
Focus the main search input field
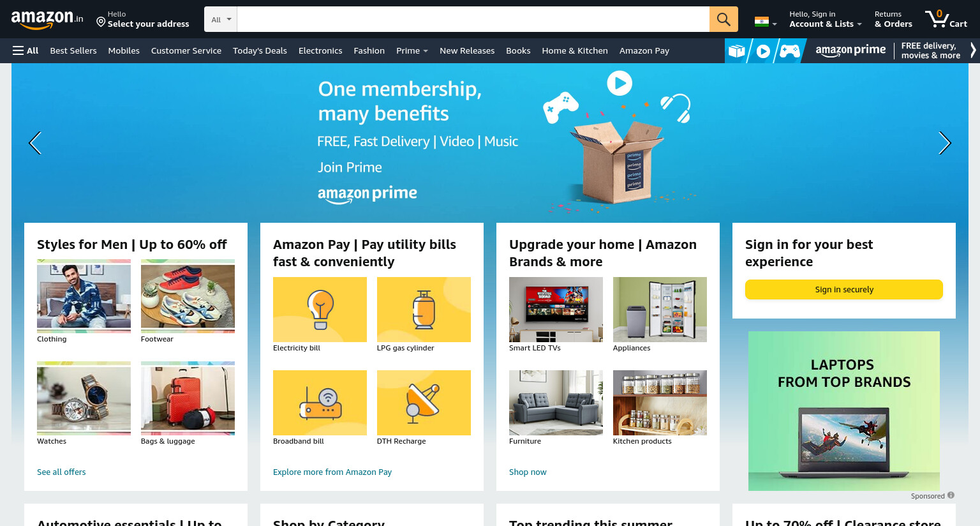[x=473, y=19]
